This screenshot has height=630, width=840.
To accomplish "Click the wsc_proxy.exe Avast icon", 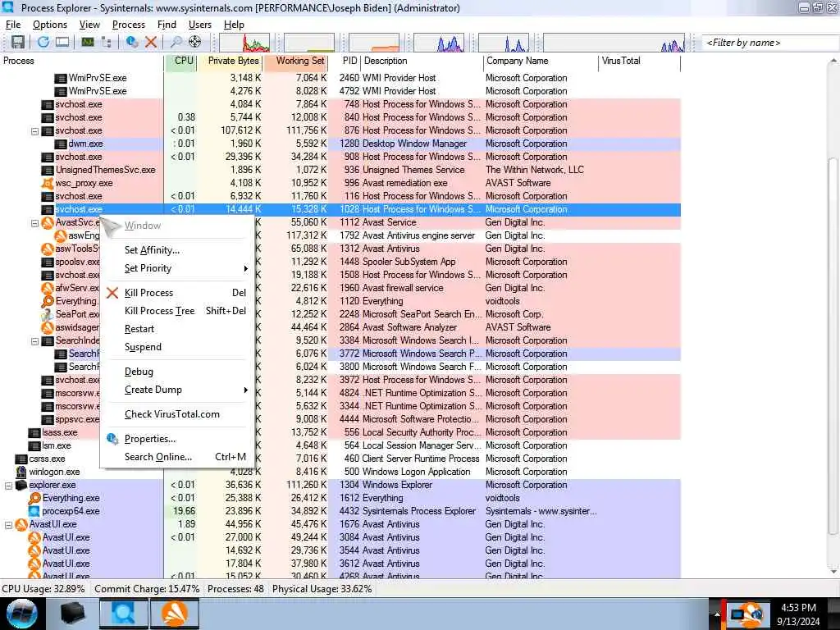I will point(48,183).
